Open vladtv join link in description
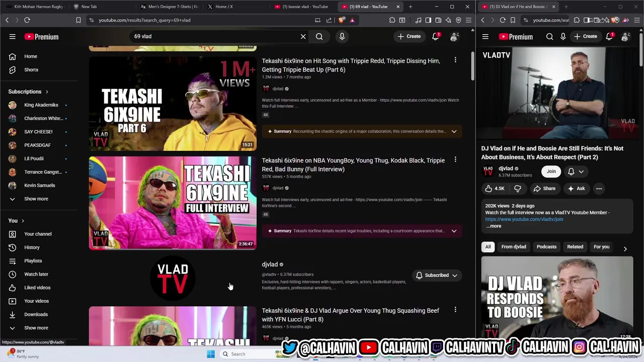The image size is (644, 362). [x=524, y=219]
